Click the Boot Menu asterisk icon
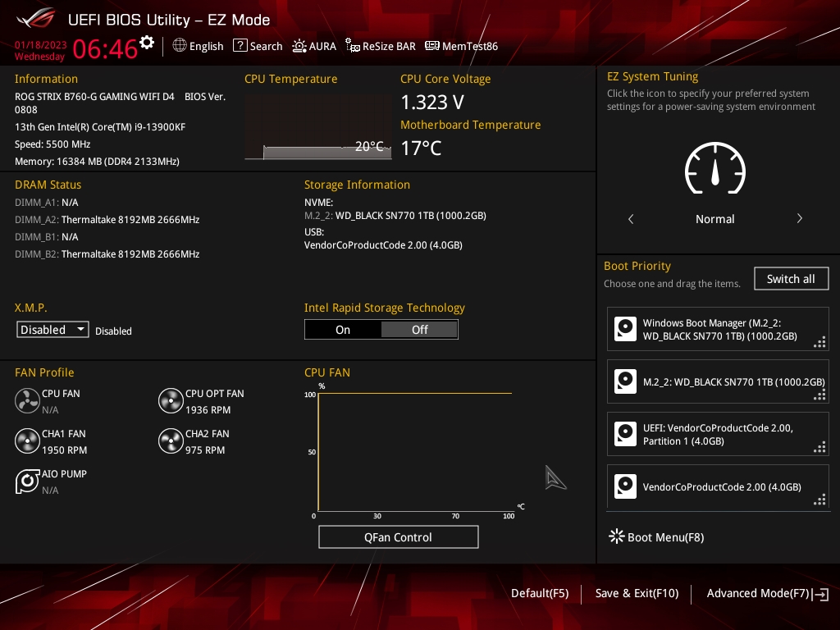The width and height of the screenshot is (840, 630). pos(617,536)
